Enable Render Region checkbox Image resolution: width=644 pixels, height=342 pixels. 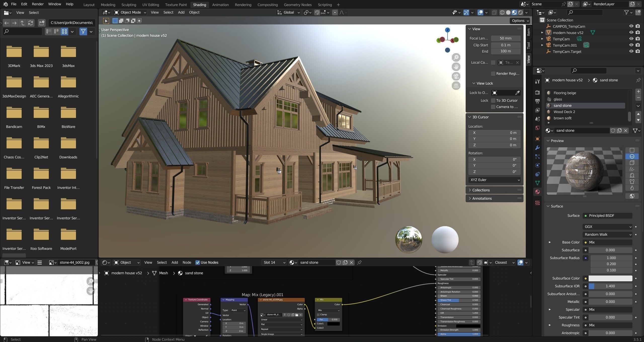tap(493, 74)
